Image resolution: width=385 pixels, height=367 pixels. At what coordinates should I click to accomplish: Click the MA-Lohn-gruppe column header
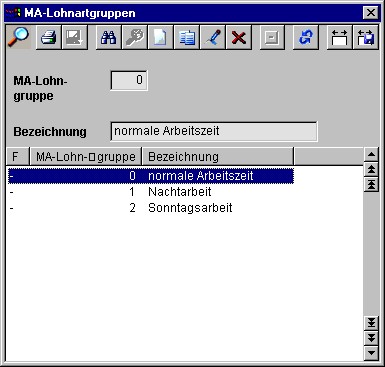tap(86, 157)
